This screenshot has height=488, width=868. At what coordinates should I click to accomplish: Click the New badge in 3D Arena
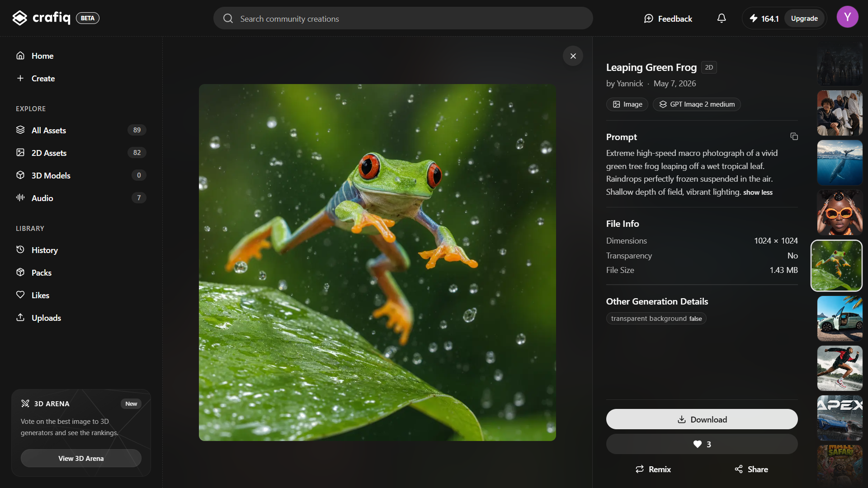131,404
